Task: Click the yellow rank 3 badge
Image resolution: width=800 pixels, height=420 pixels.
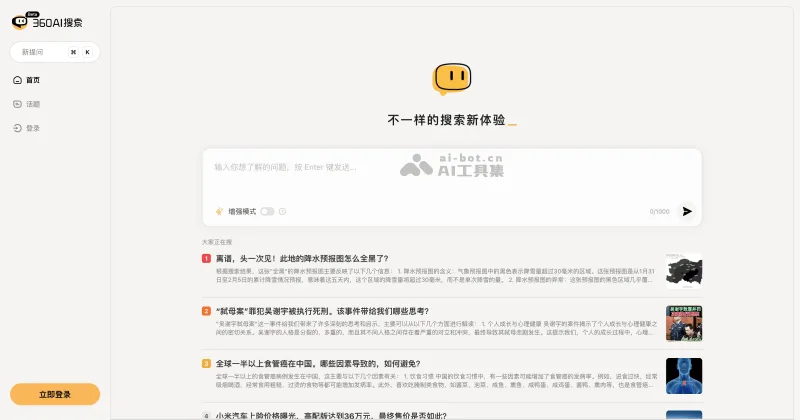Action: click(206, 364)
